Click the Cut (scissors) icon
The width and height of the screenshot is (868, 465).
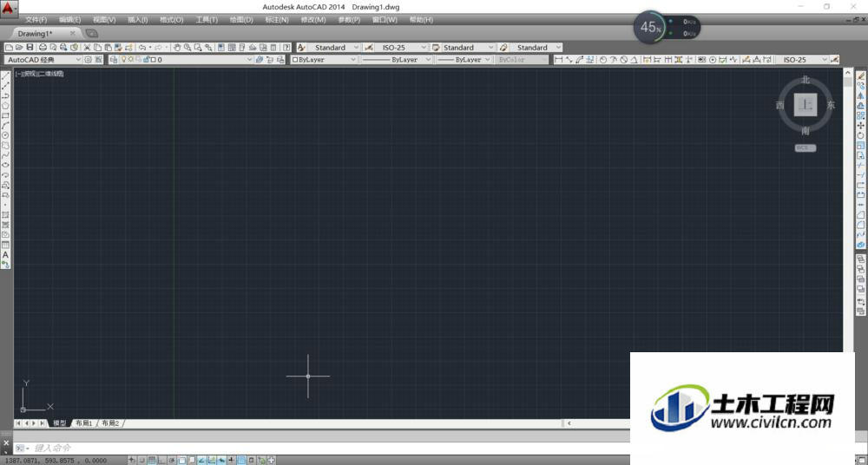tap(87, 48)
